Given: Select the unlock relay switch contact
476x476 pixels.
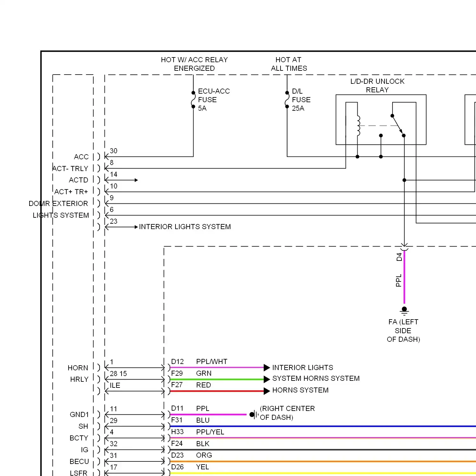Looking at the screenshot, I should point(398,125).
